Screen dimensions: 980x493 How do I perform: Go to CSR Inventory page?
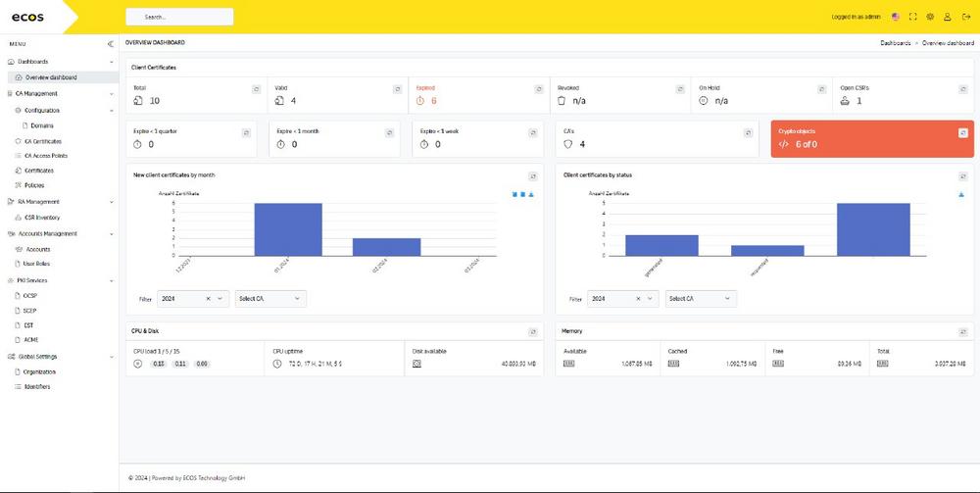click(42, 218)
